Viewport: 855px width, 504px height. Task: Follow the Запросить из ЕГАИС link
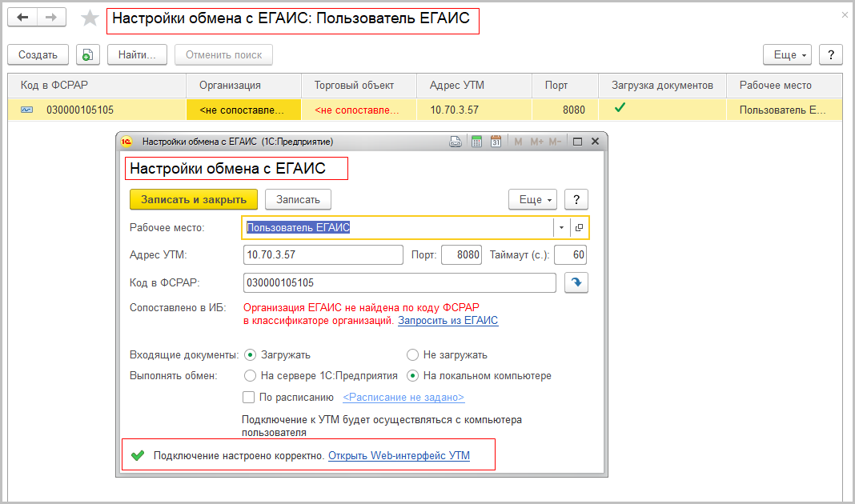[x=448, y=320]
